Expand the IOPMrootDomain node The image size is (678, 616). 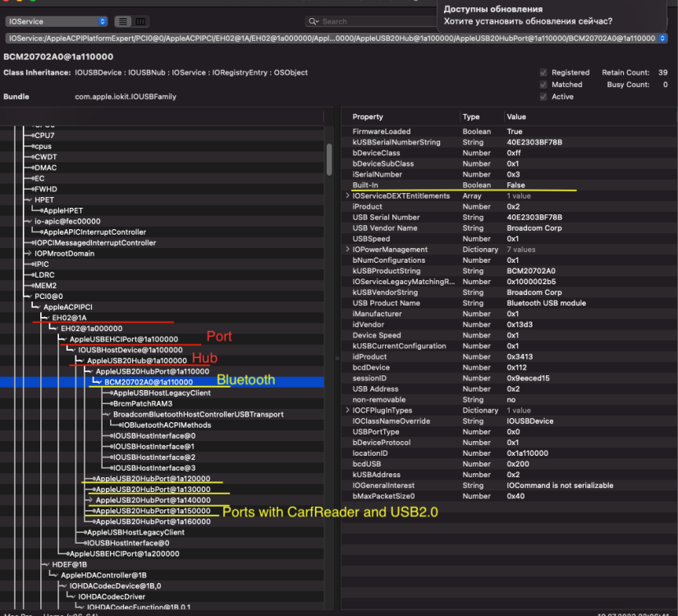click(x=29, y=254)
